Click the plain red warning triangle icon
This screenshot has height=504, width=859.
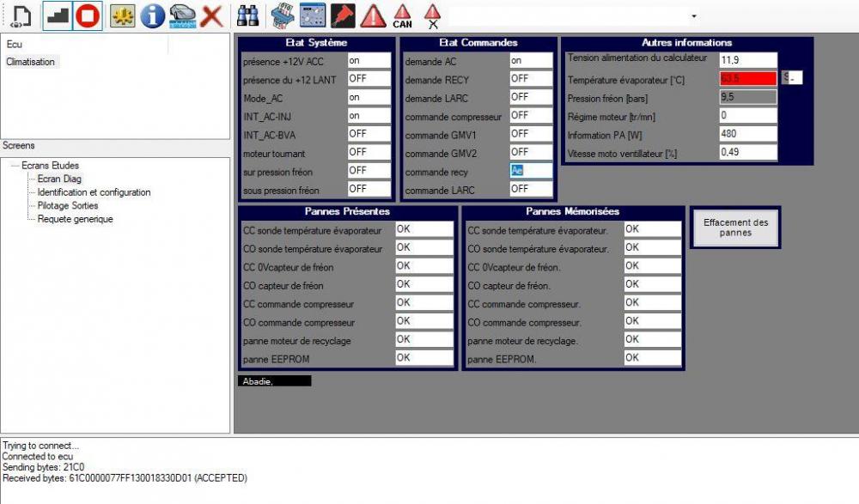coord(373,16)
